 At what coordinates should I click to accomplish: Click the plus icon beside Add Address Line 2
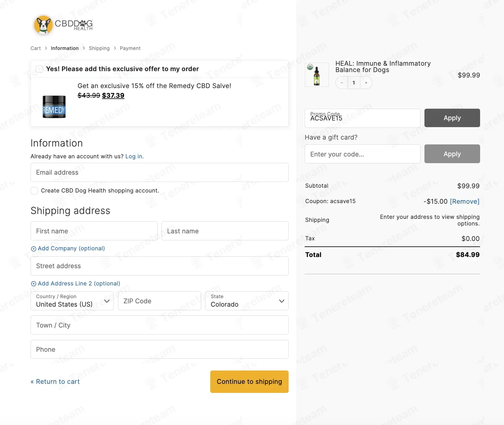coord(34,284)
